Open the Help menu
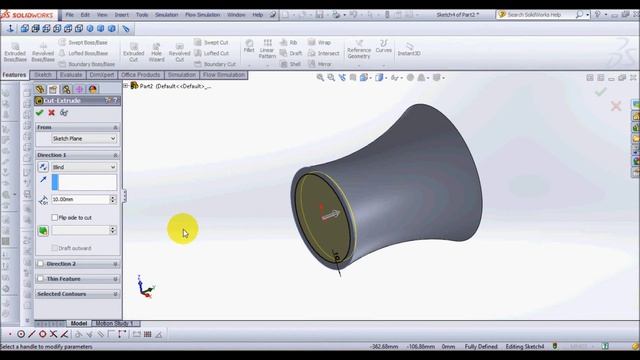The height and width of the screenshot is (360, 640). pyautogui.click(x=258, y=15)
